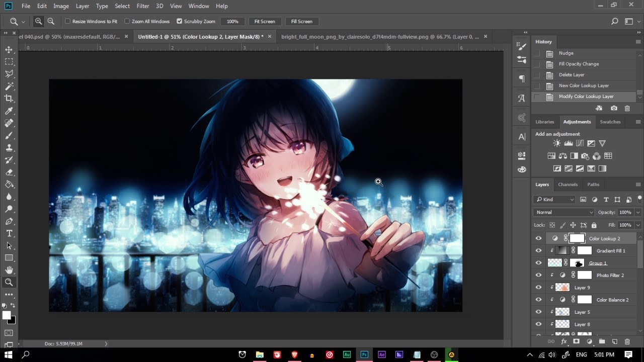Screen dimensions: 644x362
Task: Select the Dodge tool
Action: tap(9, 209)
